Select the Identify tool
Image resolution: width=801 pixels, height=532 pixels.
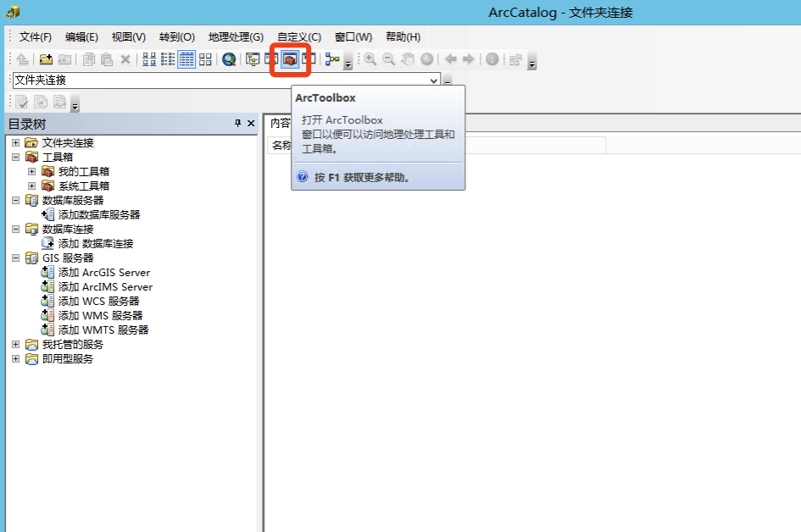492,59
